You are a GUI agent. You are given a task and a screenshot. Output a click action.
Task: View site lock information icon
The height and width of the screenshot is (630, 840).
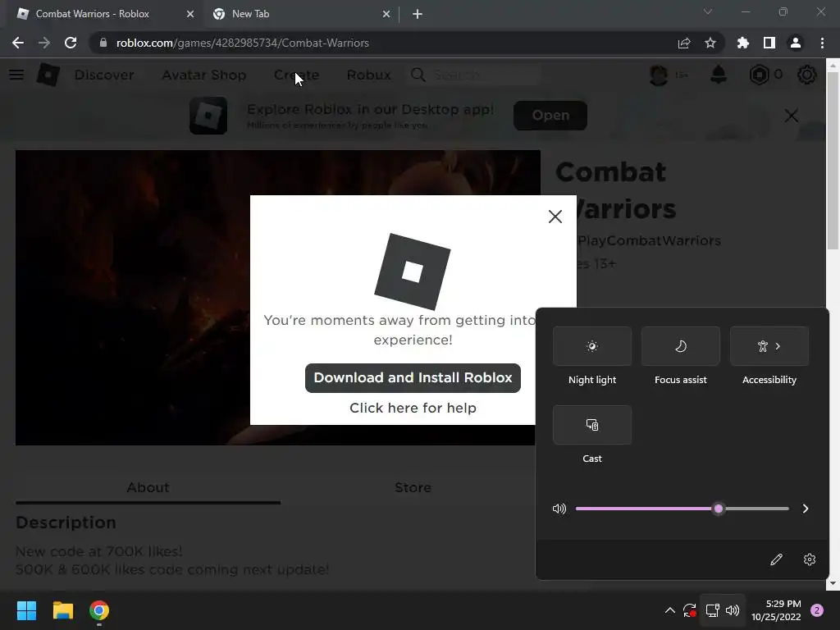point(103,43)
